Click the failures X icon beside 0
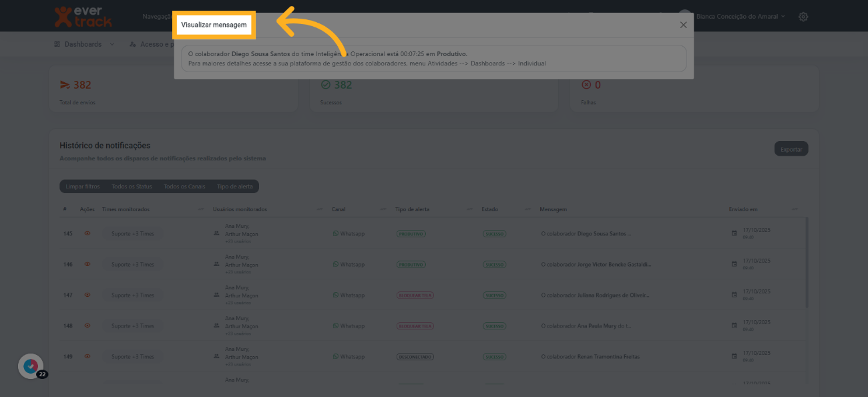Image resolution: width=868 pixels, height=397 pixels. pos(586,85)
